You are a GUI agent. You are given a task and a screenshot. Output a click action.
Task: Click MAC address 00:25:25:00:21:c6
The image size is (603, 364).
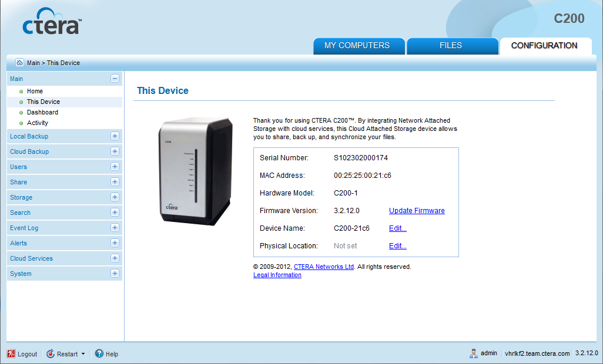click(x=362, y=176)
